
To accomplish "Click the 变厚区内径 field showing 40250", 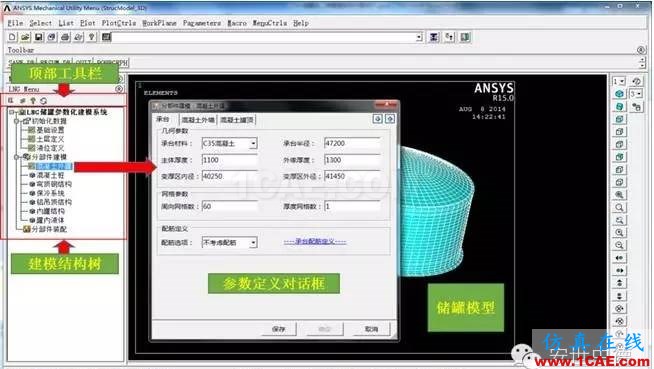I will 230,176.
